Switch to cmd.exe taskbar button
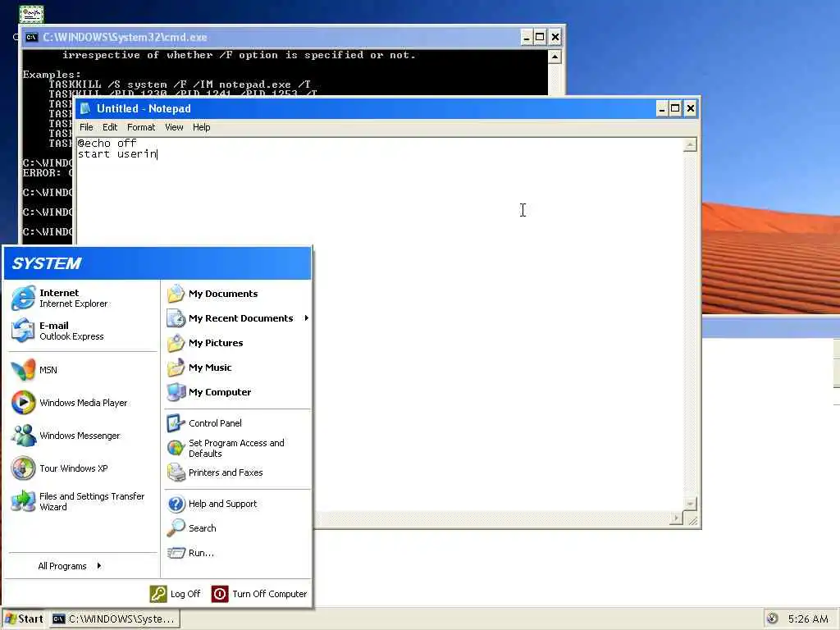The image size is (840, 630). click(x=115, y=619)
